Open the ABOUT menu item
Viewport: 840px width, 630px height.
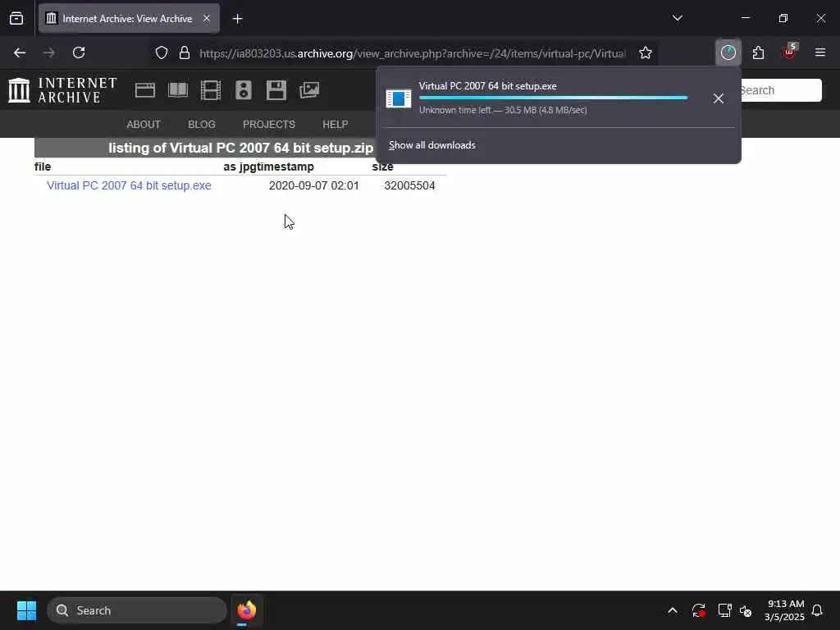[144, 125]
